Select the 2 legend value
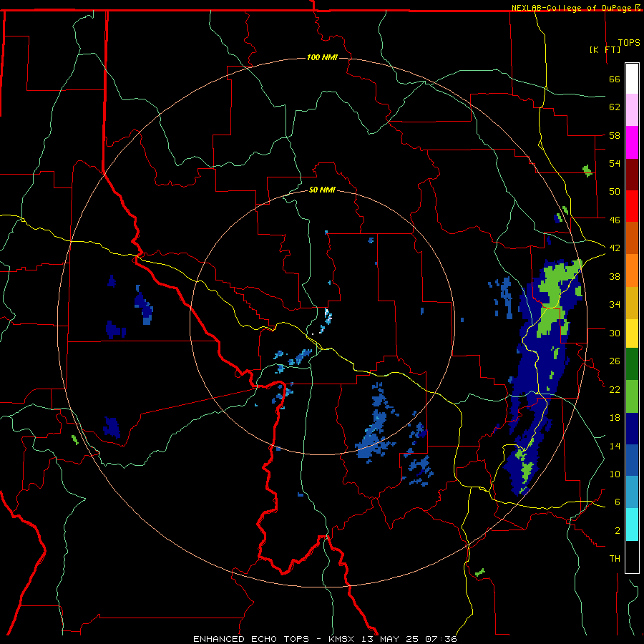 point(618,530)
